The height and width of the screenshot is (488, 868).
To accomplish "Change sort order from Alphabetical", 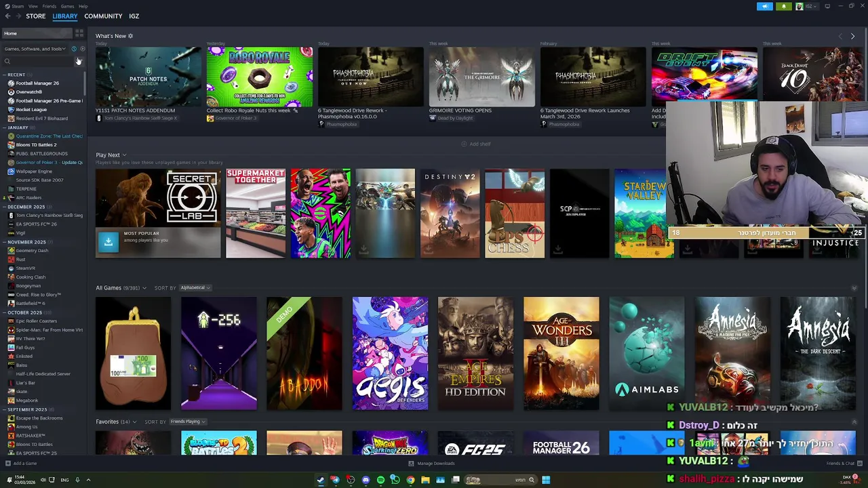I will point(195,288).
